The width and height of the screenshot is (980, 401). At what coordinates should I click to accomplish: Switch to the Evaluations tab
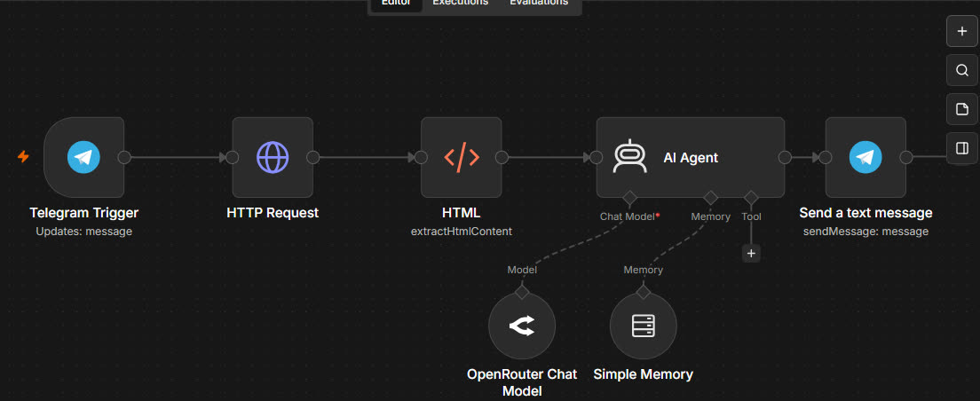tap(539, 4)
